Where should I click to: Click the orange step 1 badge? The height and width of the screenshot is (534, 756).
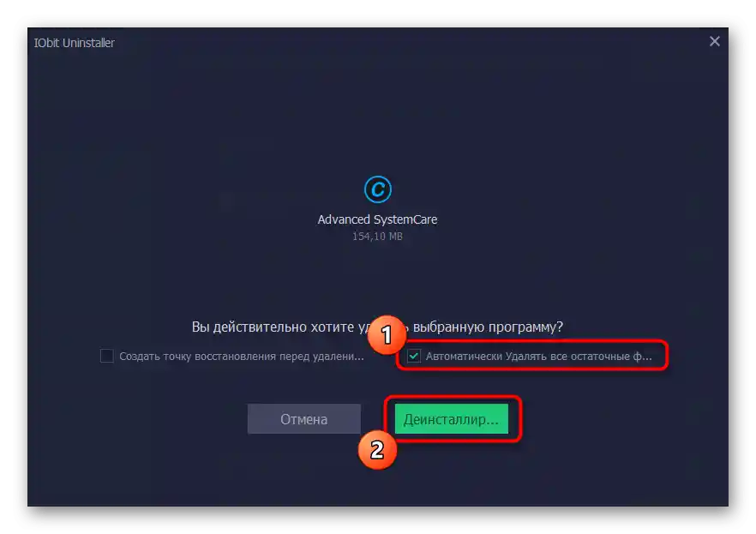[x=387, y=335]
